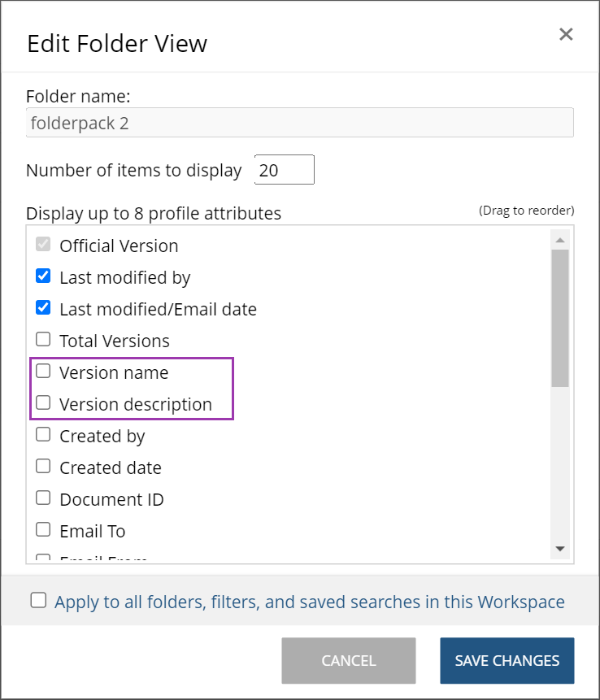Image resolution: width=600 pixels, height=700 pixels.
Task: Check Apply to all folders checkbox
Action: pos(38,601)
